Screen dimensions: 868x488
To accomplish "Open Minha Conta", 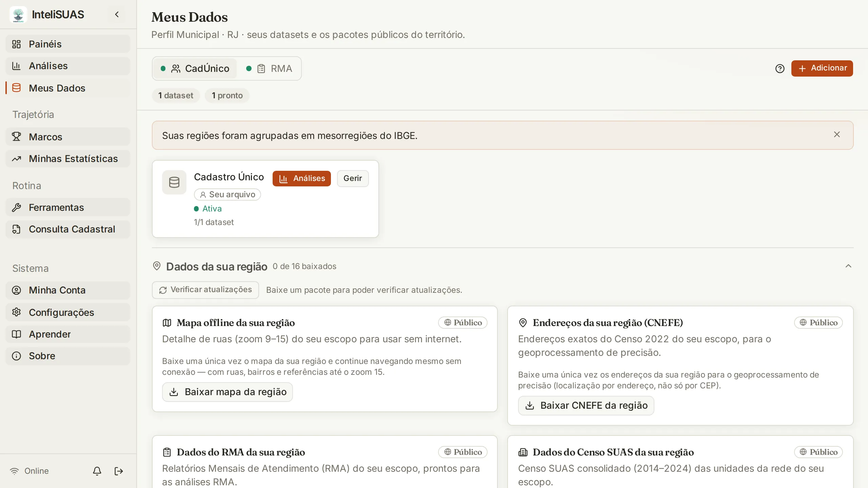I will pos(68,290).
